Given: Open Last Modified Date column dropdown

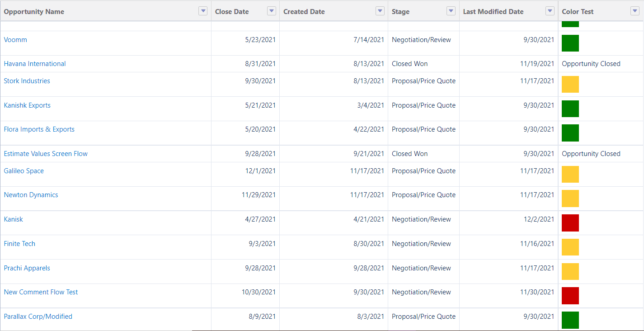Looking at the screenshot, I should tap(550, 11).
